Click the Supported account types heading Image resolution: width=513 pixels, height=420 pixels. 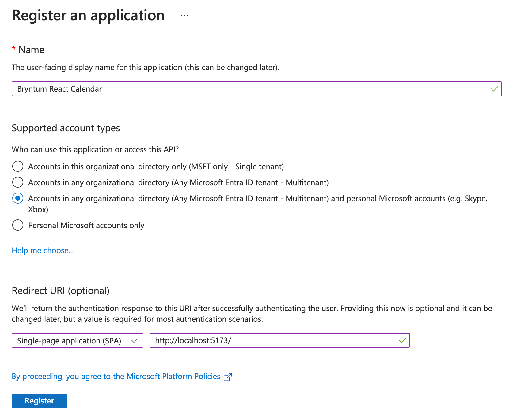[66, 128]
